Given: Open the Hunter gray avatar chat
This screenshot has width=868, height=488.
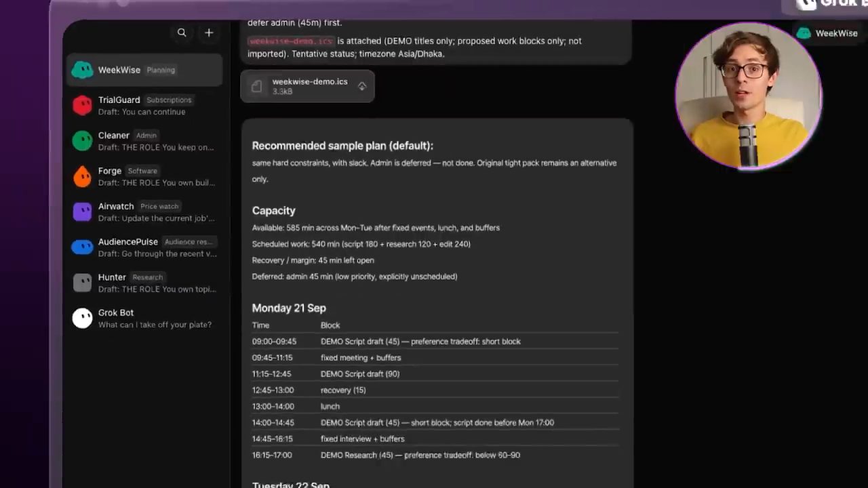Looking at the screenshot, I should coord(82,283).
